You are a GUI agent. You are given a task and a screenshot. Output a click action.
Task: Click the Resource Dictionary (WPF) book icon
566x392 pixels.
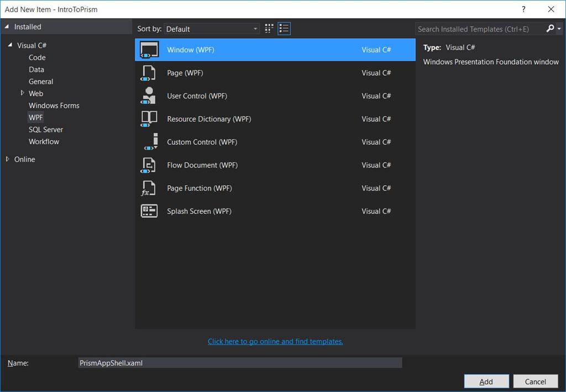click(x=149, y=119)
